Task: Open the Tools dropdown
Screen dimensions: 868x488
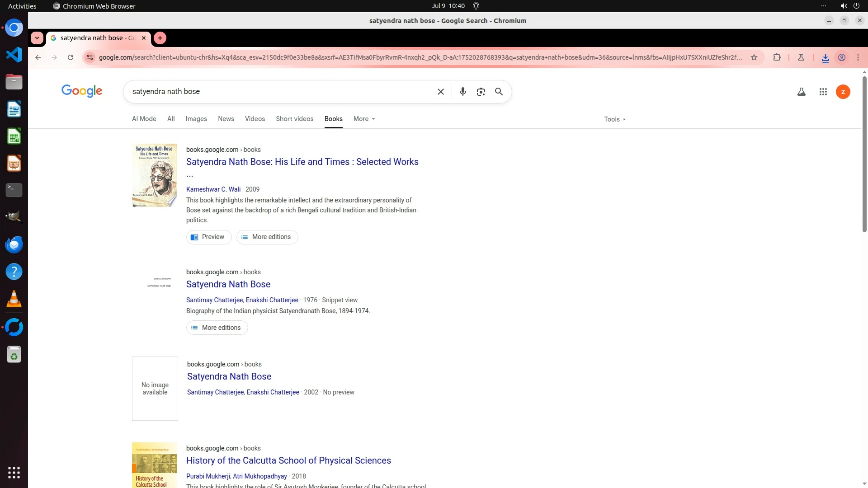Action: coord(615,119)
